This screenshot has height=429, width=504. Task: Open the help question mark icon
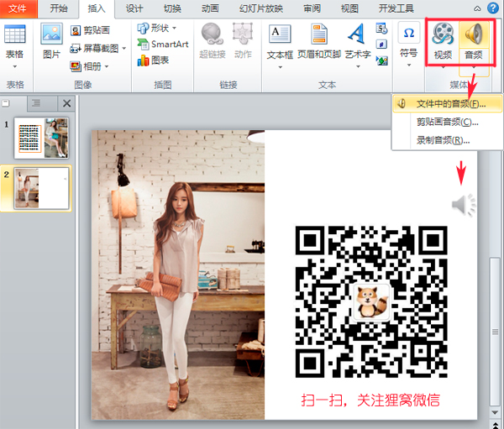(x=493, y=8)
